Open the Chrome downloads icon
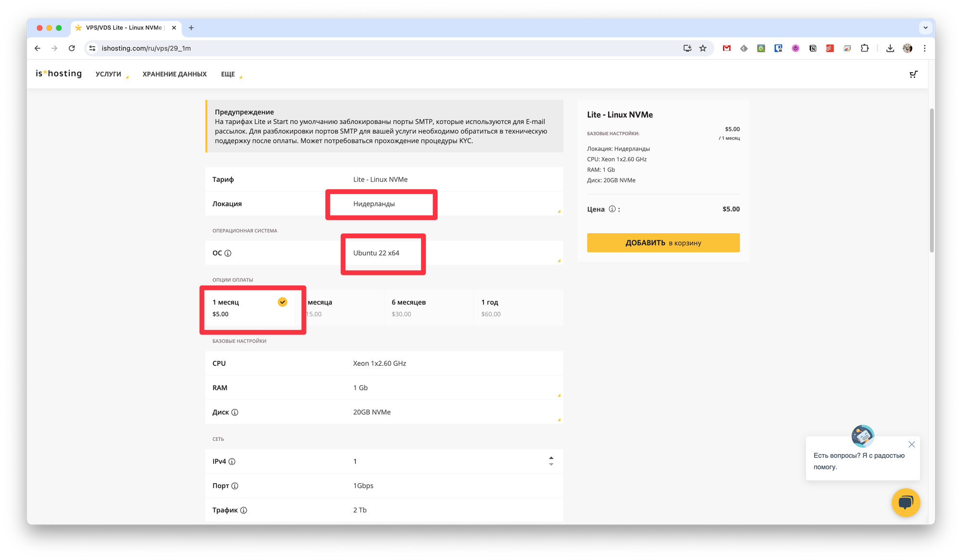 click(890, 48)
